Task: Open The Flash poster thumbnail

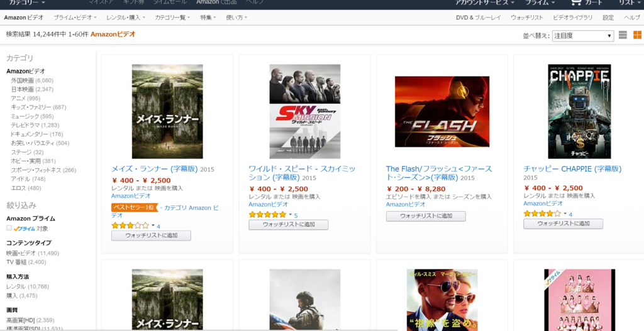Action: pyautogui.click(x=442, y=112)
